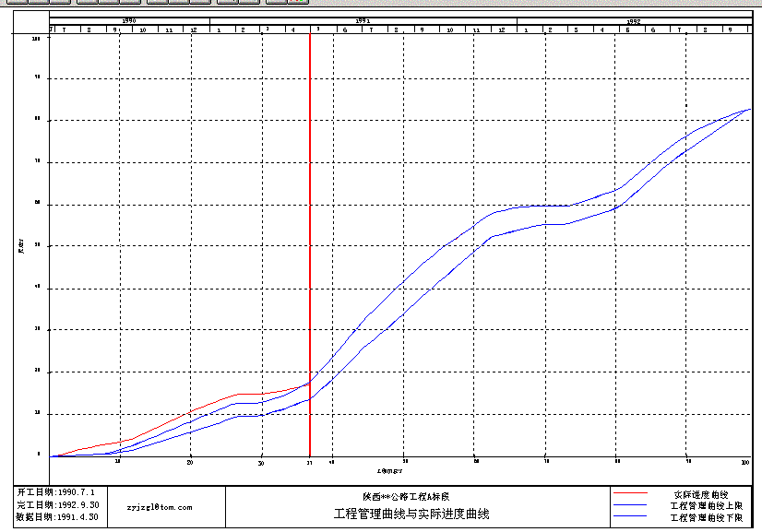Image resolution: width=762 pixels, height=532 pixels.
Task: Click the 100 tick on horizontal axis
Action: (x=745, y=461)
